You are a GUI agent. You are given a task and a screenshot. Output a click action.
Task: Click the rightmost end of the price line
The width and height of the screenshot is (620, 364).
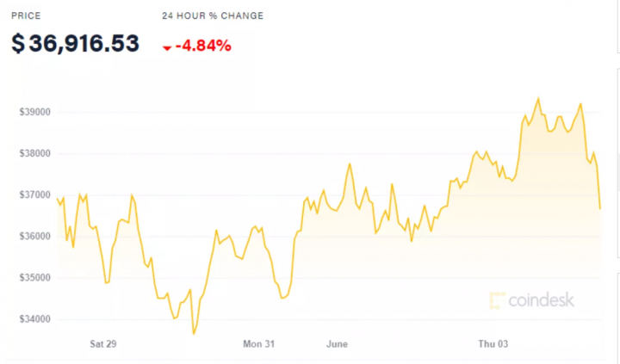[x=600, y=208]
